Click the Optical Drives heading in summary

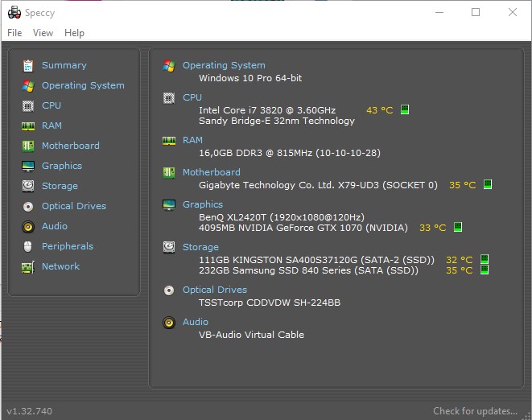215,290
